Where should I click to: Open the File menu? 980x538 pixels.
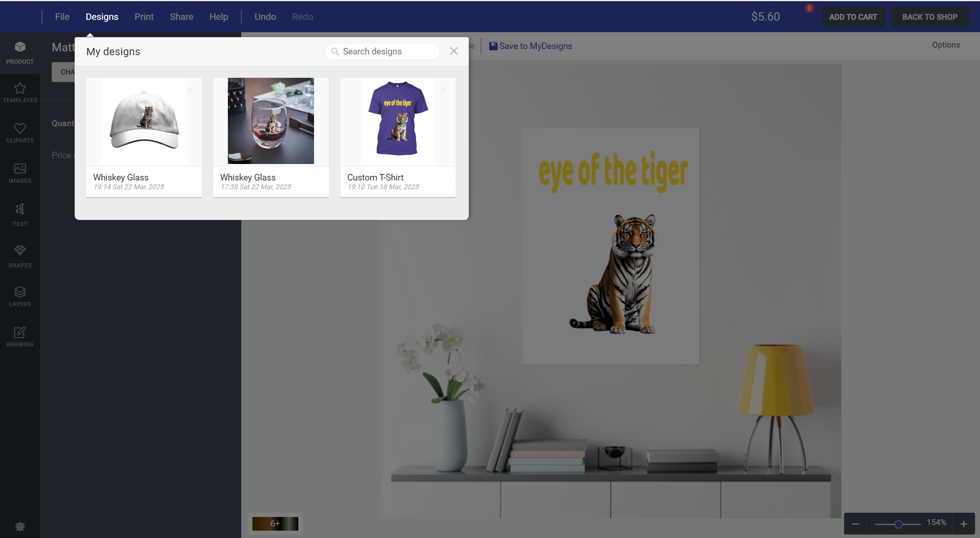click(62, 17)
